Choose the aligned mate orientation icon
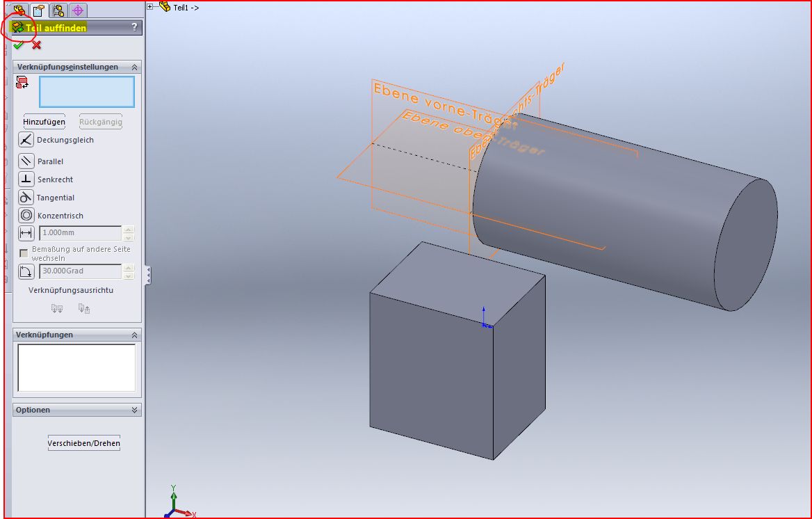This screenshot has height=519, width=812. coord(57,308)
